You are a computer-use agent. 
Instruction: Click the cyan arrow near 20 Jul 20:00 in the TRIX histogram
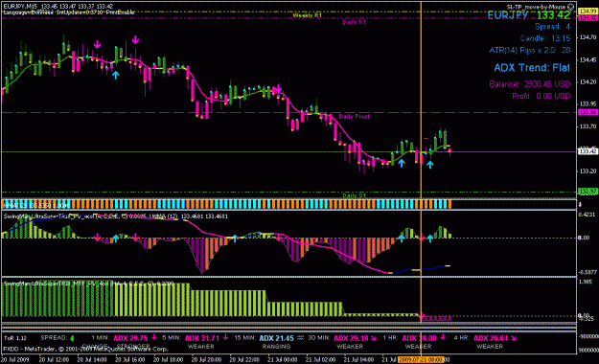235,239
